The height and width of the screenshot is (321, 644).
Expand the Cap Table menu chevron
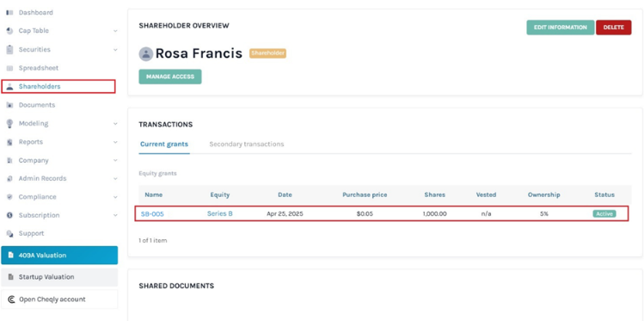(115, 31)
